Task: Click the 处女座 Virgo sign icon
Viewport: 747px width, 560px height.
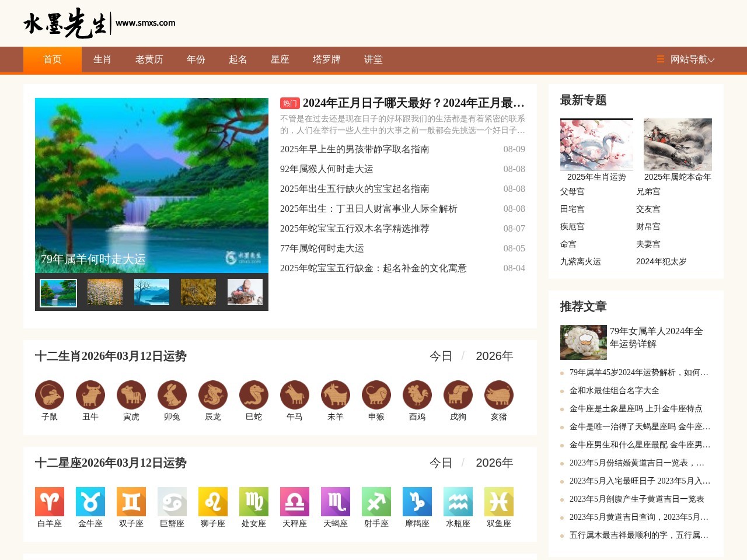Action: (x=253, y=503)
